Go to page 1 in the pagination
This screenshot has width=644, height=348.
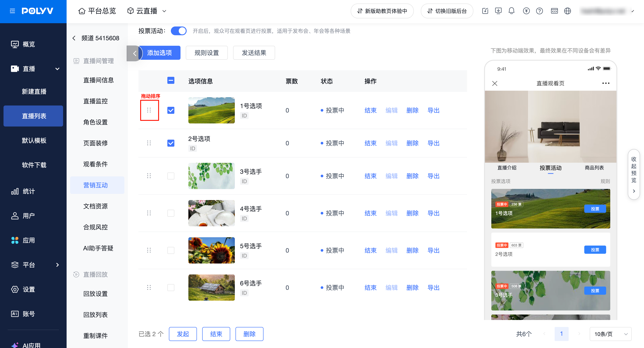pyautogui.click(x=561, y=334)
